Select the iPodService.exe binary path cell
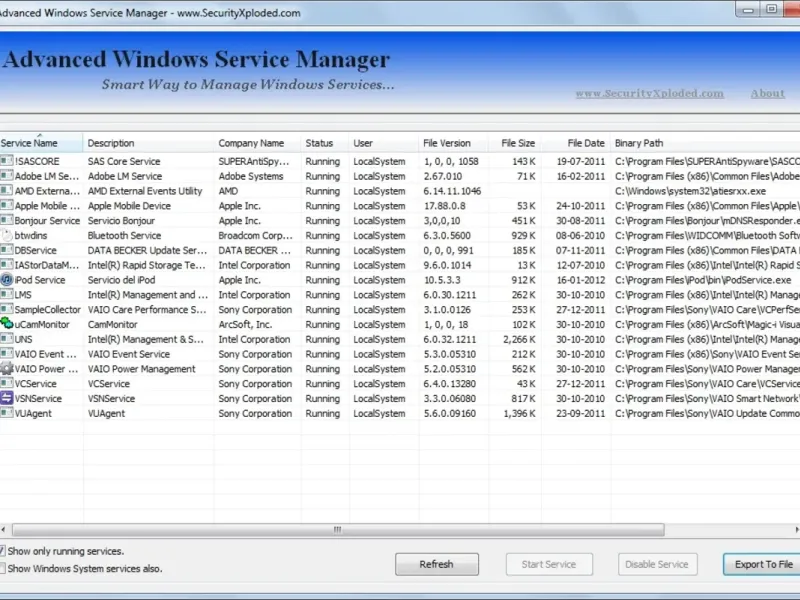The height and width of the screenshot is (600, 800). point(703,280)
